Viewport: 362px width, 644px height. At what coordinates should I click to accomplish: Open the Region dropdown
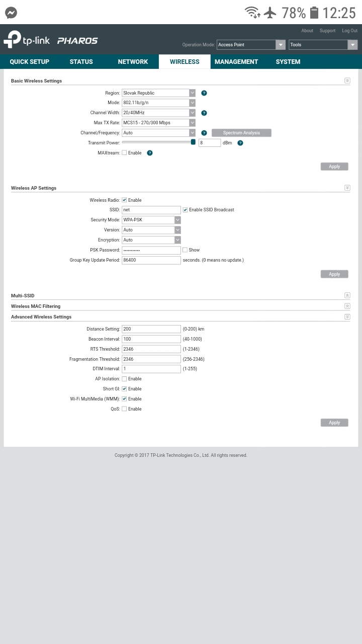pyautogui.click(x=158, y=93)
